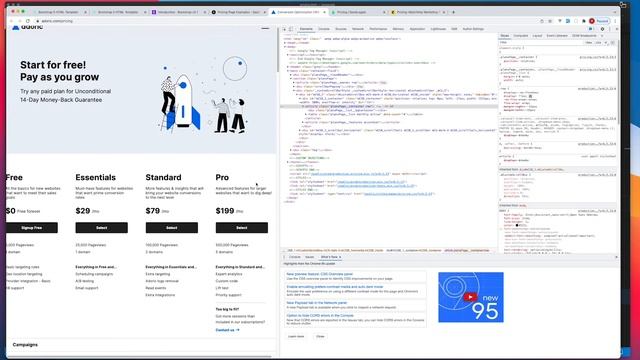The width and height of the screenshot is (640, 360).
Task: Click the browser address bar URL
Action: click(57, 21)
